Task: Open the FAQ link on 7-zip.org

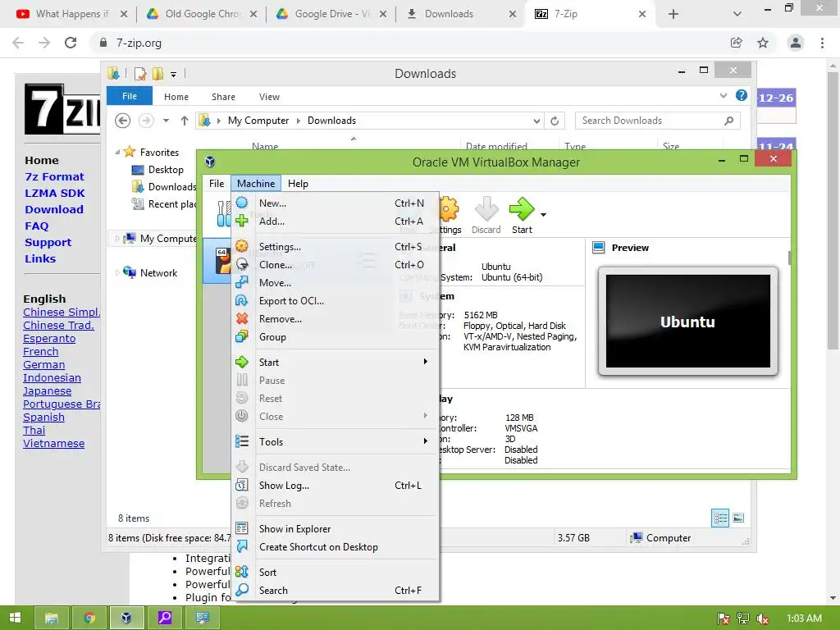Action: tap(36, 226)
